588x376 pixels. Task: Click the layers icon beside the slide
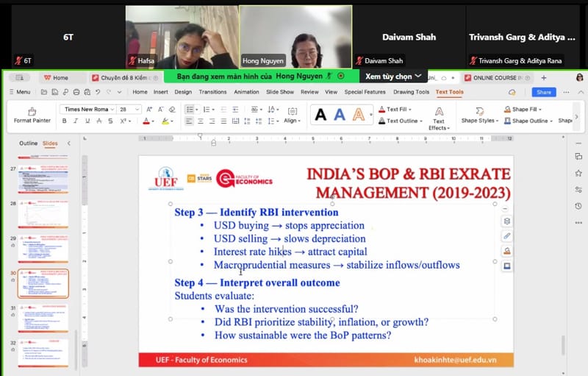(x=506, y=221)
